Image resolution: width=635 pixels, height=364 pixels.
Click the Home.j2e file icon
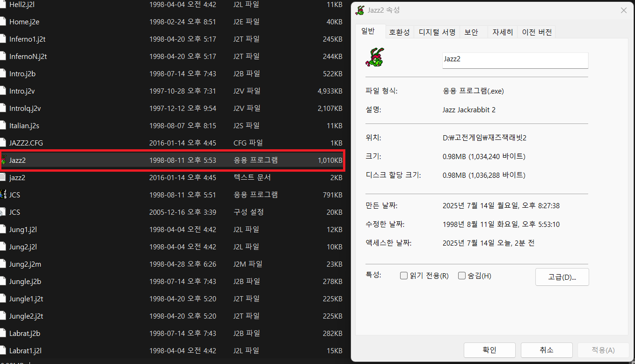click(x=4, y=22)
